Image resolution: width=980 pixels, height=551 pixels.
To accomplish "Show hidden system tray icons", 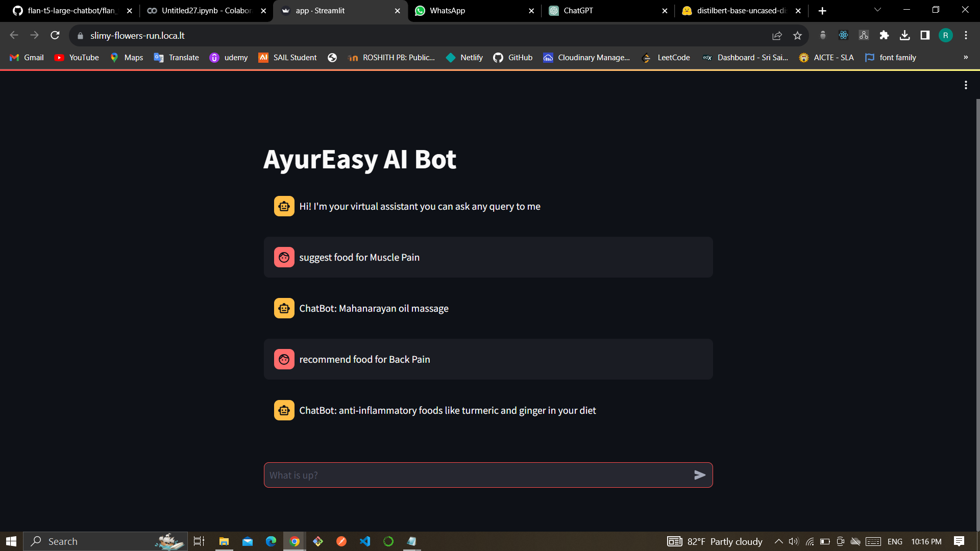I will point(778,541).
